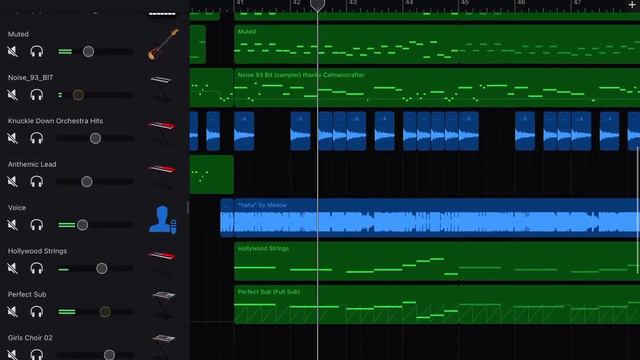Solo the Noise_93_BIT track with headphones

(x=37, y=95)
